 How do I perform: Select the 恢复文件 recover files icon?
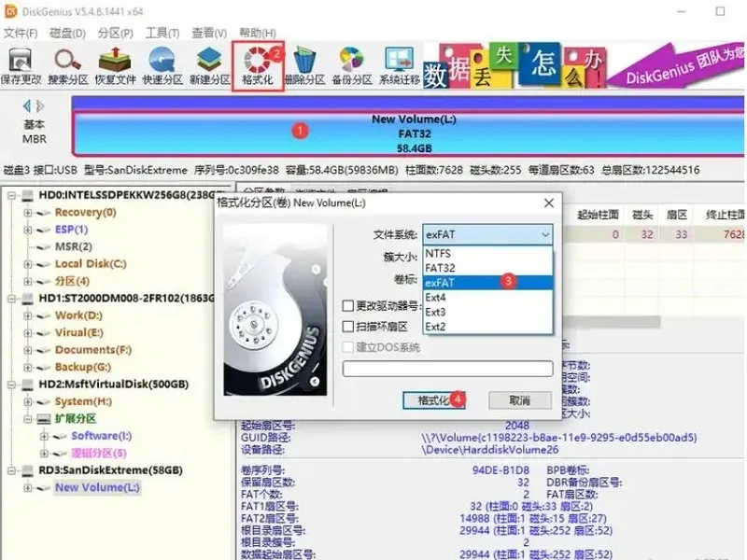coord(116,63)
